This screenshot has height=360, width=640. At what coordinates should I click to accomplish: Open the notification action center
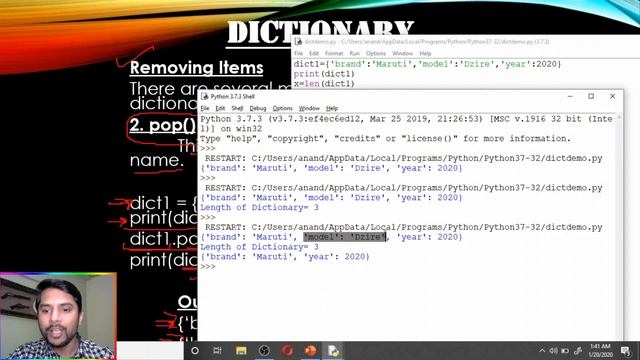tap(625, 351)
